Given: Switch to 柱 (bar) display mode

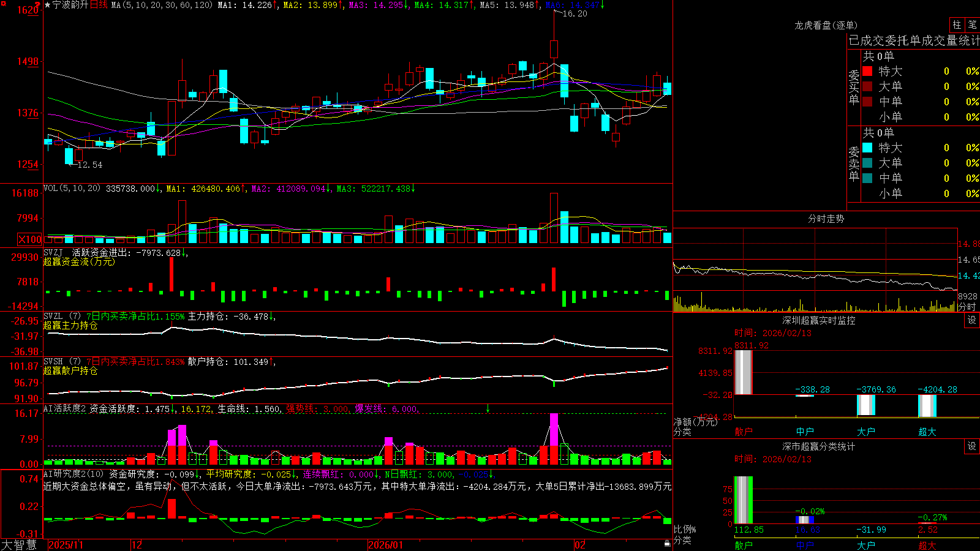Looking at the screenshot, I should click(957, 25).
